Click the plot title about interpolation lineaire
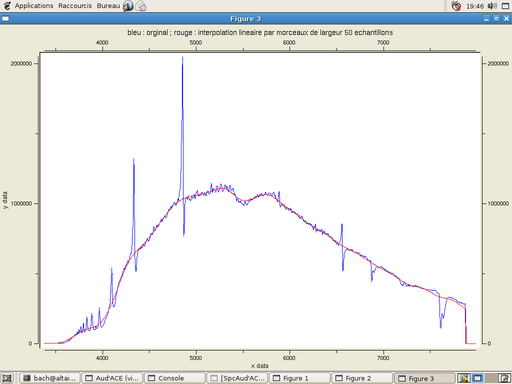The height and width of the screenshot is (384, 512). tap(260, 32)
